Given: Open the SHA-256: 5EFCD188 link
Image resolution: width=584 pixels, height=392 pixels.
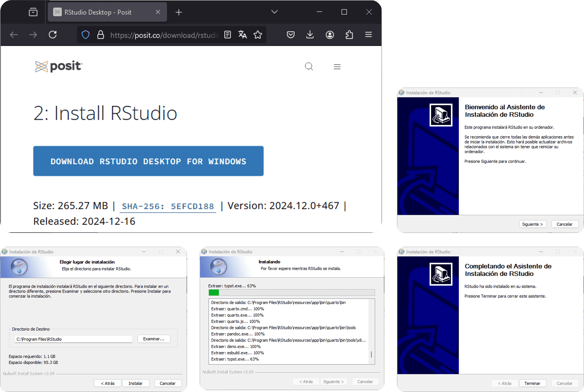Looking at the screenshot, I should pos(168,206).
